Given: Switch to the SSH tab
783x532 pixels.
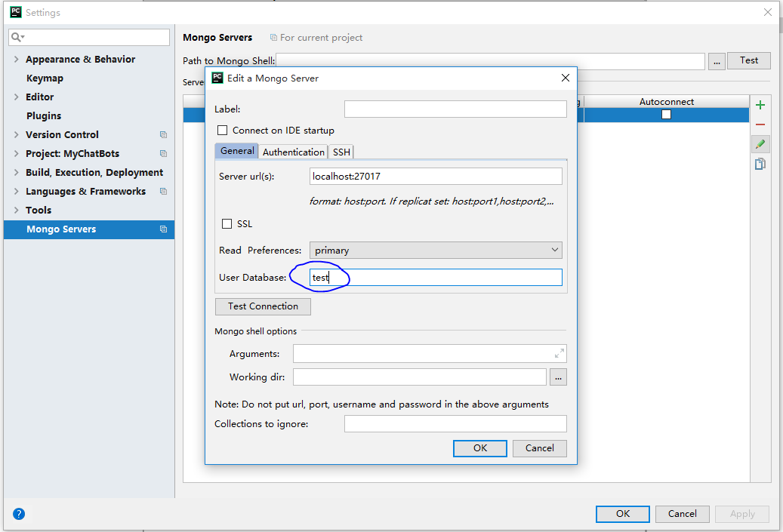Looking at the screenshot, I should pyautogui.click(x=341, y=152).
